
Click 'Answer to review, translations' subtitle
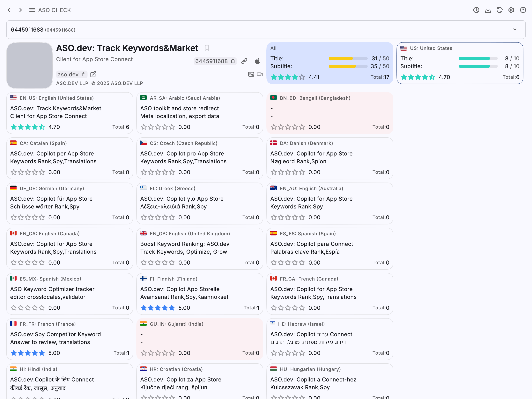pyautogui.click(x=50, y=342)
